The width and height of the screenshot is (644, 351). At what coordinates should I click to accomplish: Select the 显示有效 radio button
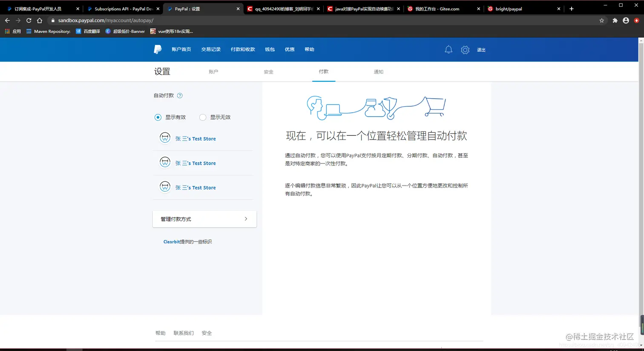158,117
